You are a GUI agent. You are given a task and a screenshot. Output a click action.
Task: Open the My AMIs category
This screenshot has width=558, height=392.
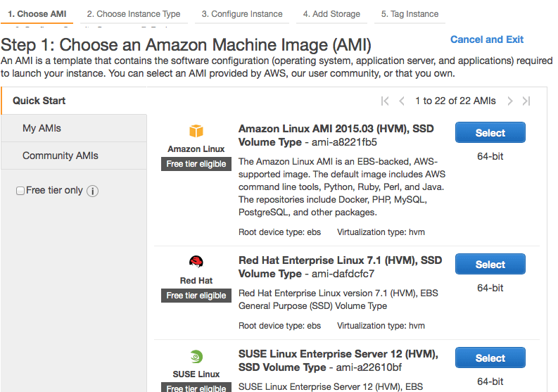[x=74, y=128]
